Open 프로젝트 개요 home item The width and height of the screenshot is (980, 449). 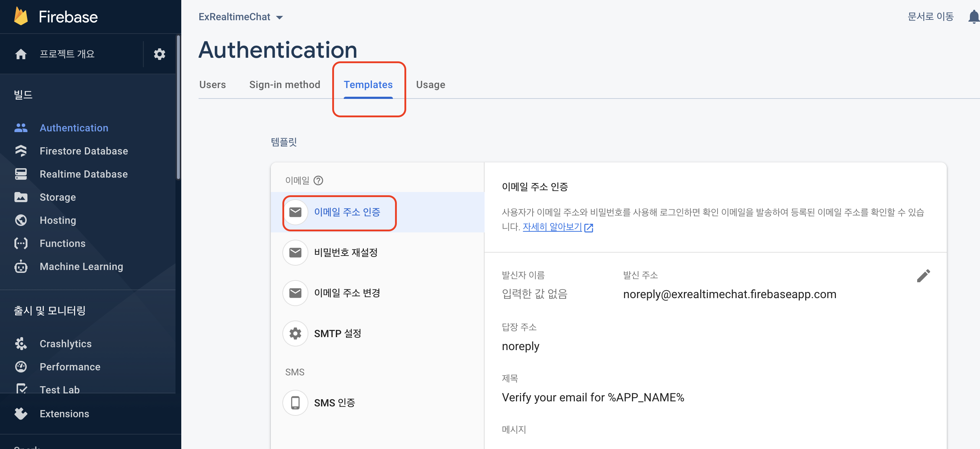67,54
